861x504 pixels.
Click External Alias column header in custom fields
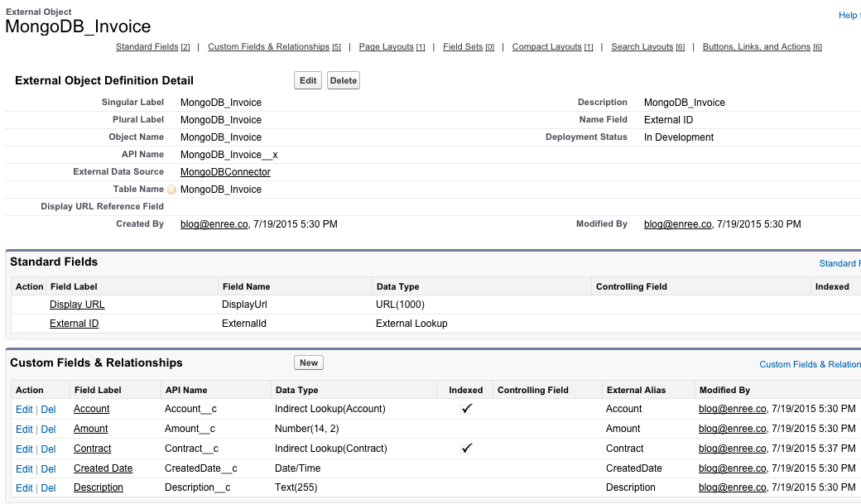click(x=636, y=390)
